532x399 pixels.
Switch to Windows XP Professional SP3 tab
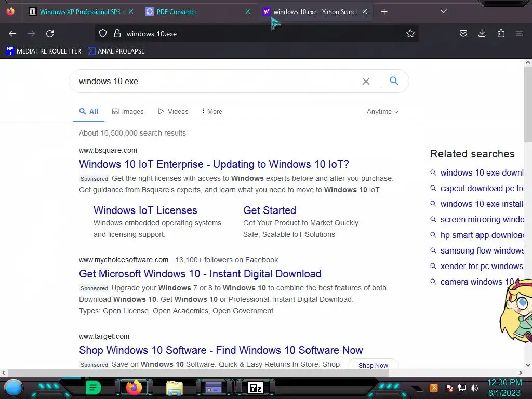tap(79, 11)
